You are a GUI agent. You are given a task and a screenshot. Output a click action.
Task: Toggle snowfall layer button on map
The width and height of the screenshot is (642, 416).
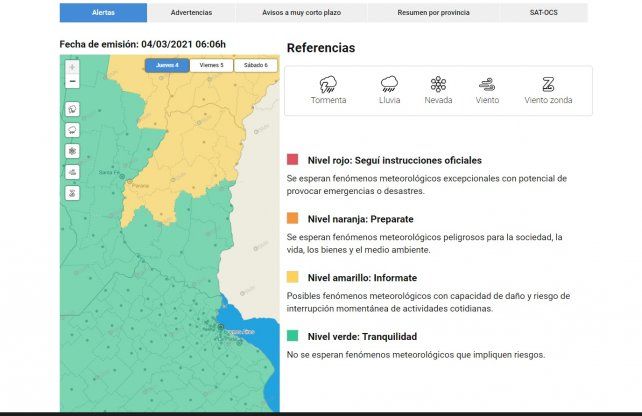[x=72, y=151]
